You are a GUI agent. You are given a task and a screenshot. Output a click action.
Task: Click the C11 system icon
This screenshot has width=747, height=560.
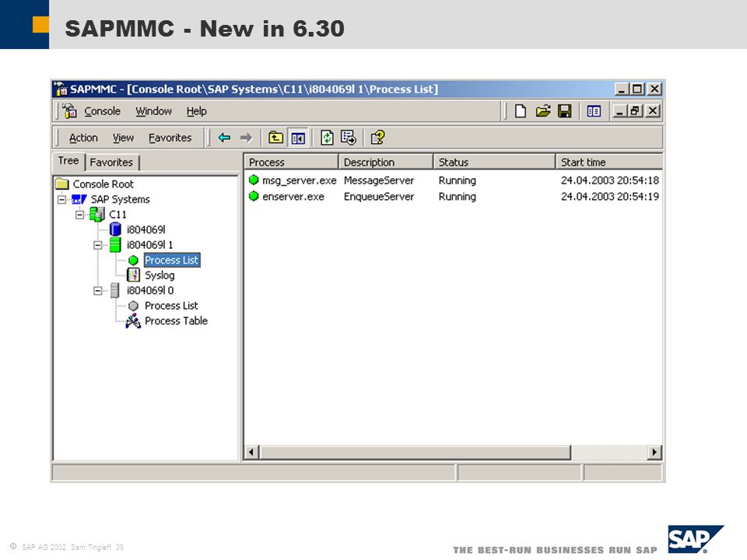[97, 215]
